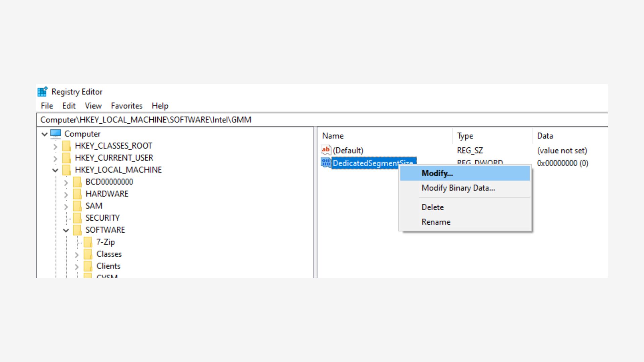Select Modify Binary Data... menu entry

[x=458, y=188]
